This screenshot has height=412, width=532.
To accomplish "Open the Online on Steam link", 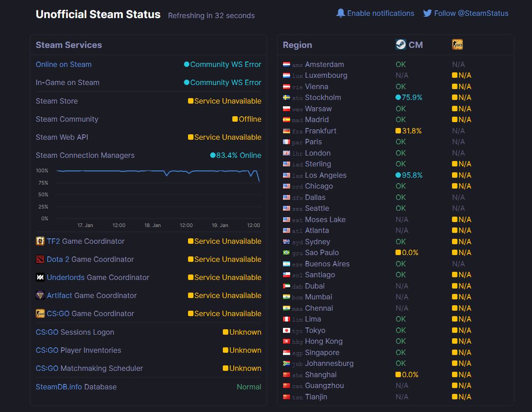I will (63, 65).
